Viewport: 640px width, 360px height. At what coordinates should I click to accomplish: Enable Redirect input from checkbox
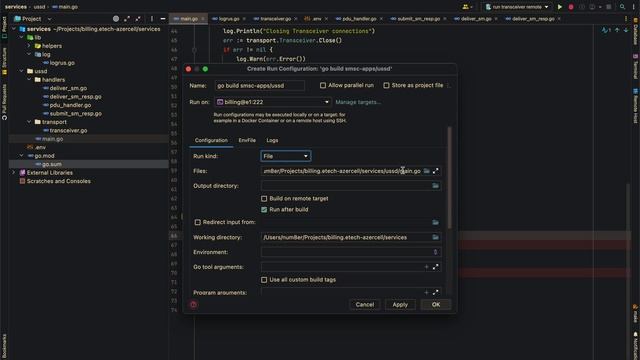point(198,222)
